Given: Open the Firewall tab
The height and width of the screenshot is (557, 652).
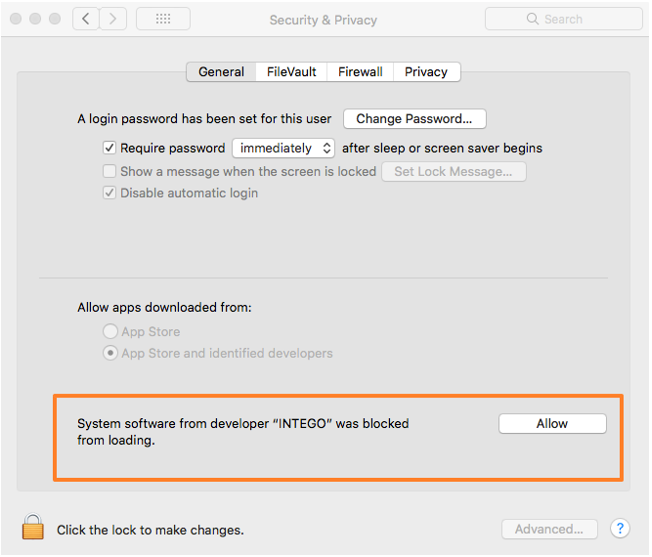Looking at the screenshot, I should tap(360, 72).
